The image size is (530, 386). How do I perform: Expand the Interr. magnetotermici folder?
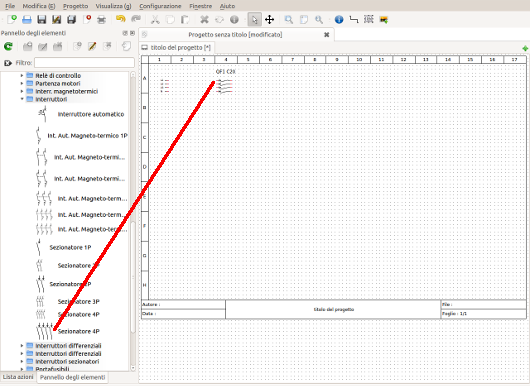[22, 91]
